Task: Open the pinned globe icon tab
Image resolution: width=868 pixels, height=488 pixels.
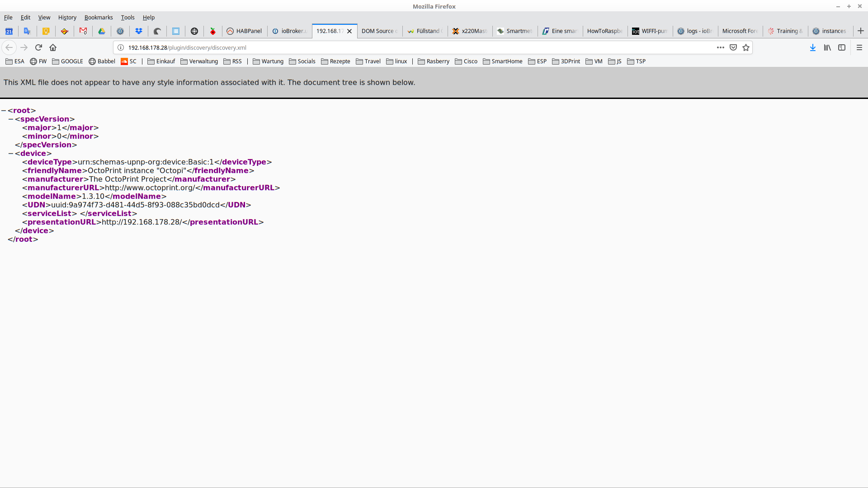Action: (194, 31)
